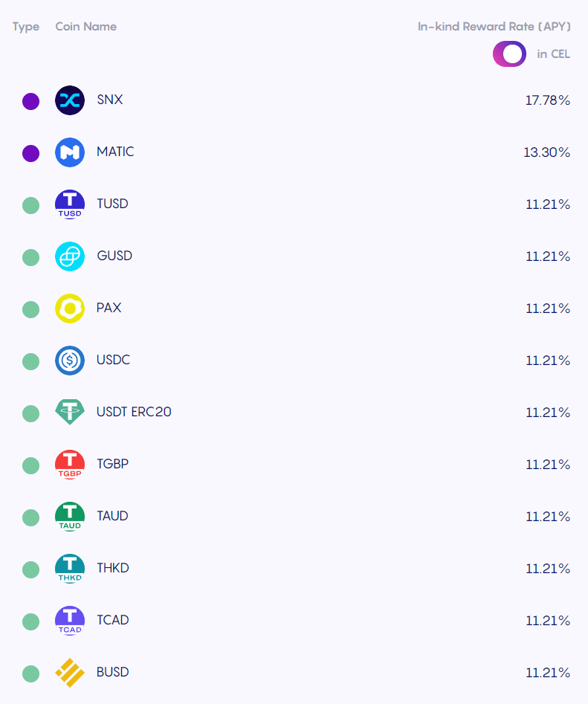Click the purple TCAD coin icon

click(70, 621)
